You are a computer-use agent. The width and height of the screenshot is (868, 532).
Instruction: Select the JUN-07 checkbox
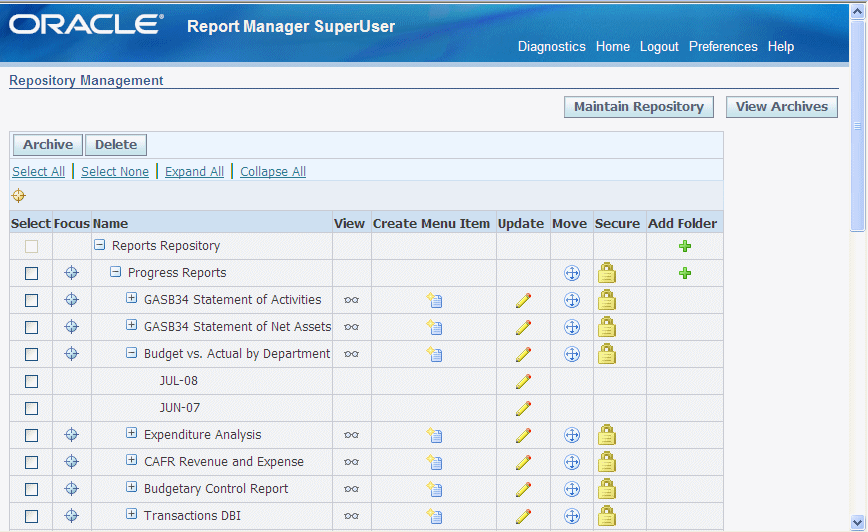[x=32, y=409]
